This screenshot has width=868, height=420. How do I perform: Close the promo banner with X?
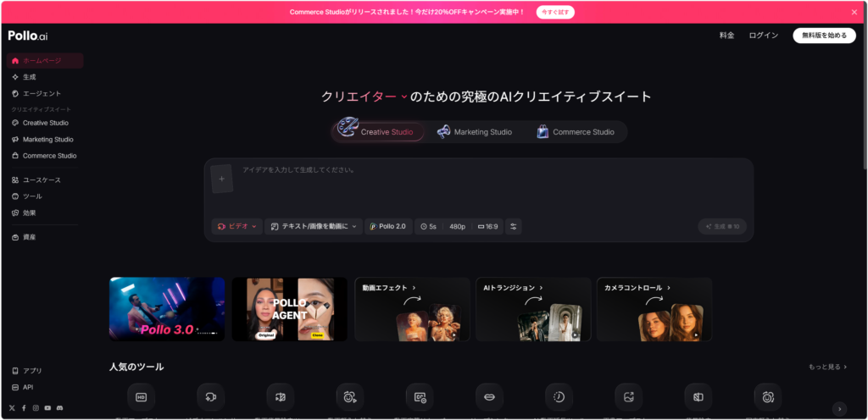pos(854,12)
